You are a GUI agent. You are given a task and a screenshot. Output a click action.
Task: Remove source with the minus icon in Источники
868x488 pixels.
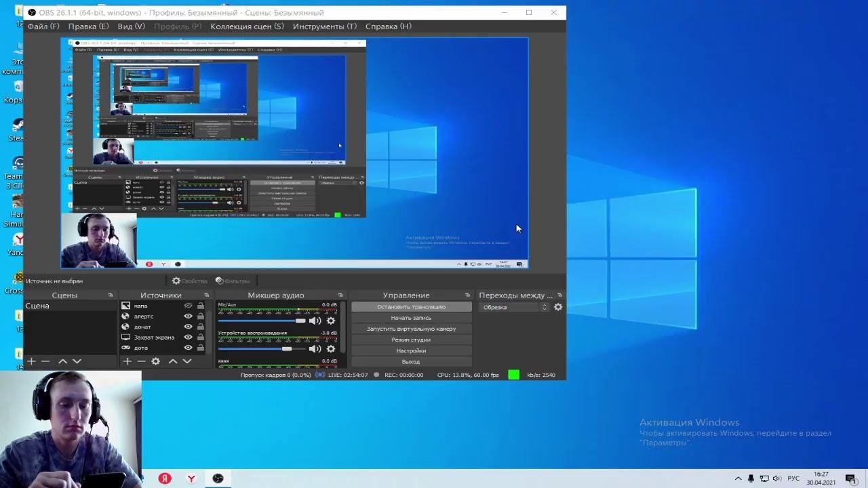pyautogui.click(x=141, y=361)
